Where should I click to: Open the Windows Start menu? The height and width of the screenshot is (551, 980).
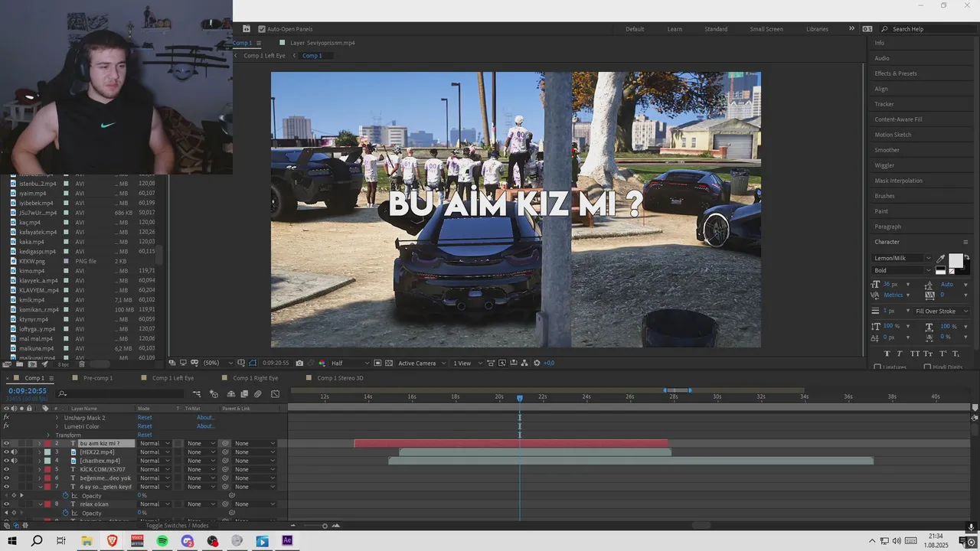click(12, 541)
